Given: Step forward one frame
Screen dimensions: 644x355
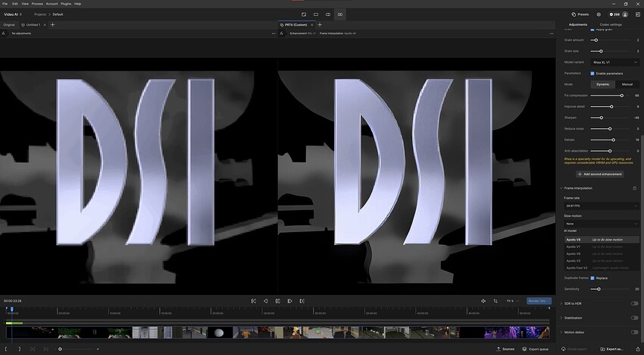Looking at the screenshot, I should tap(289, 301).
